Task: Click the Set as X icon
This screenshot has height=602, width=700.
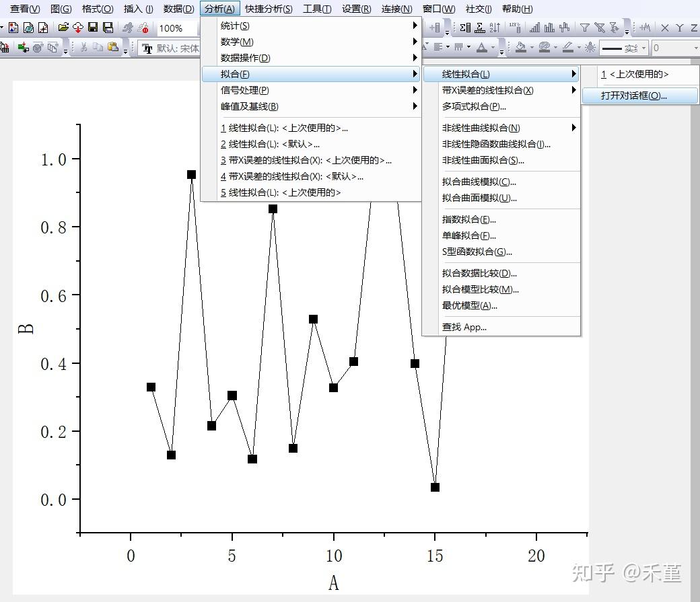Action: click(665, 28)
